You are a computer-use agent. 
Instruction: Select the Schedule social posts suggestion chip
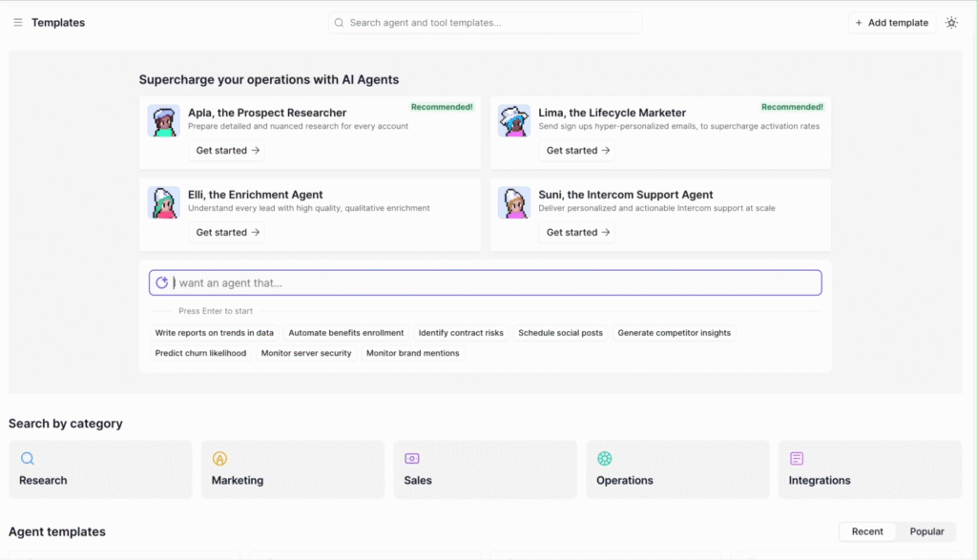(x=561, y=332)
